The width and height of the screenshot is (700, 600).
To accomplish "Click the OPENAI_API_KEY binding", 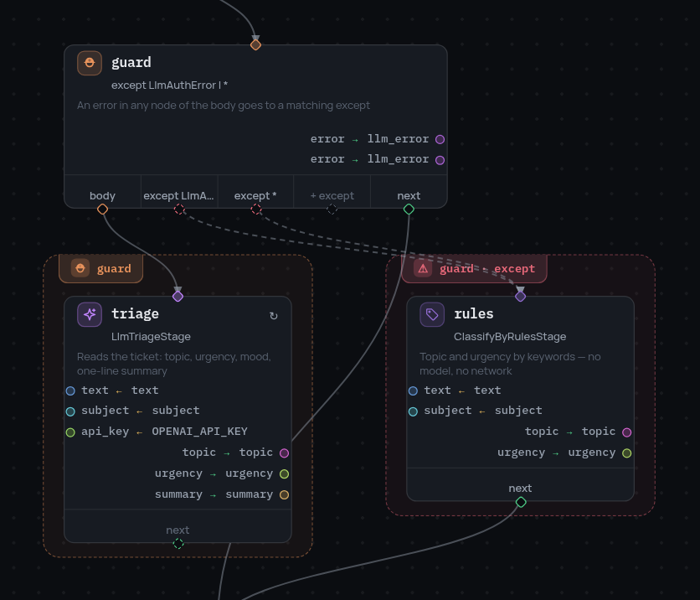I will [199, 432].
